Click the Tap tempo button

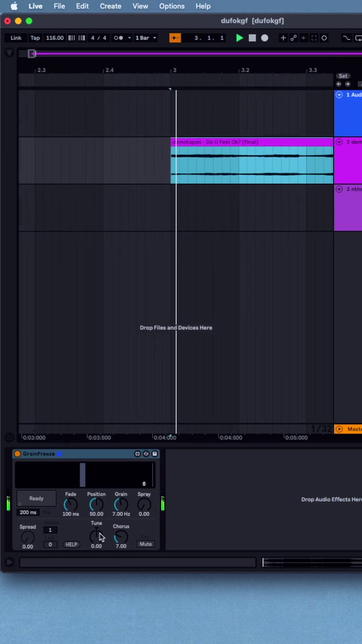(35, 38)
